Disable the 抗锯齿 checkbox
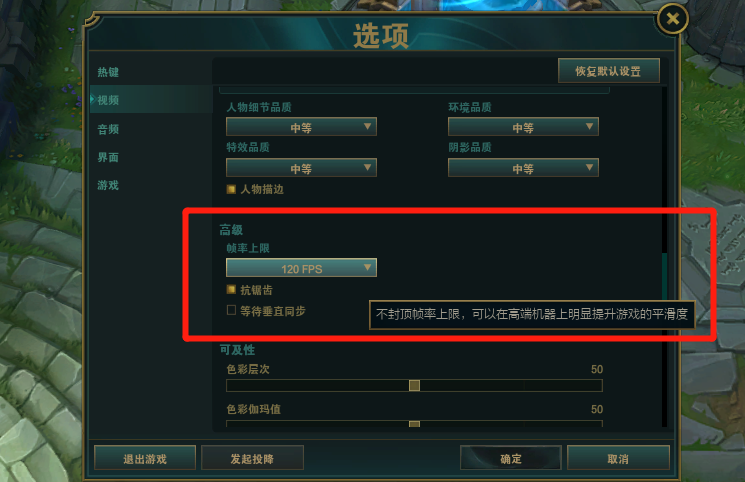745x482 pixels. coord(231,289)
